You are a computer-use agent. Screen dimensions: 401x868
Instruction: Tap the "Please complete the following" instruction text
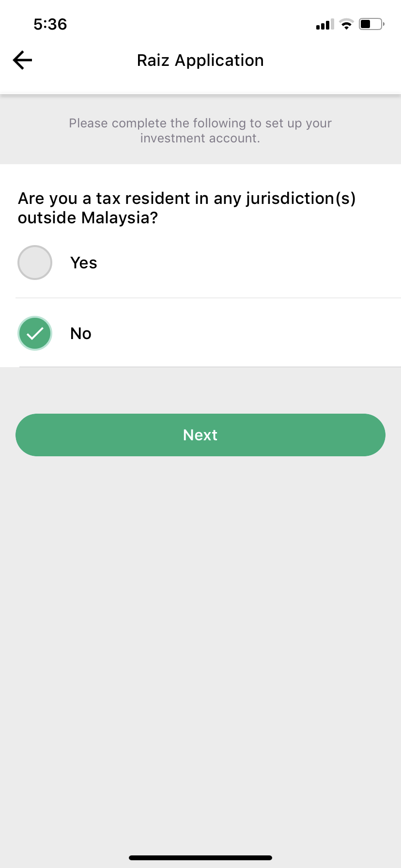point(200,123)
